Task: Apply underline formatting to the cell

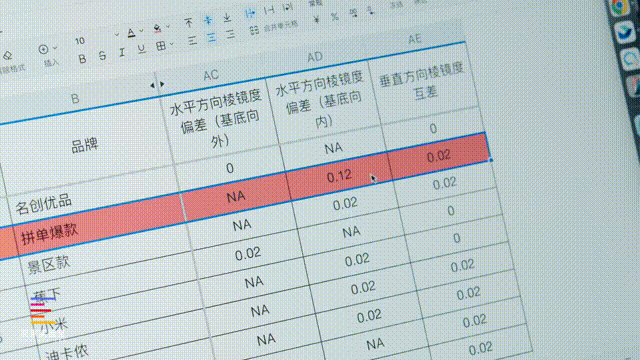Action: (x=141, y=49)
